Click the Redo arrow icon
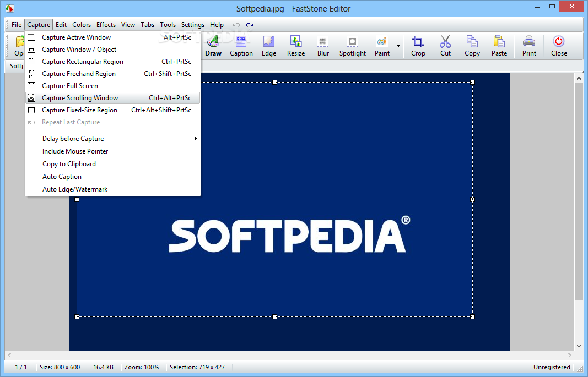The image size is (588, 377). point(250,25)
